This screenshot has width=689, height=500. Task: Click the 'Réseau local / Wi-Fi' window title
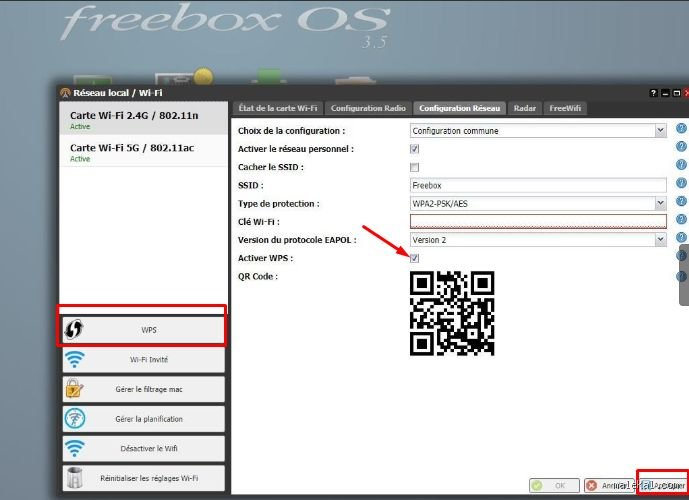118,93
